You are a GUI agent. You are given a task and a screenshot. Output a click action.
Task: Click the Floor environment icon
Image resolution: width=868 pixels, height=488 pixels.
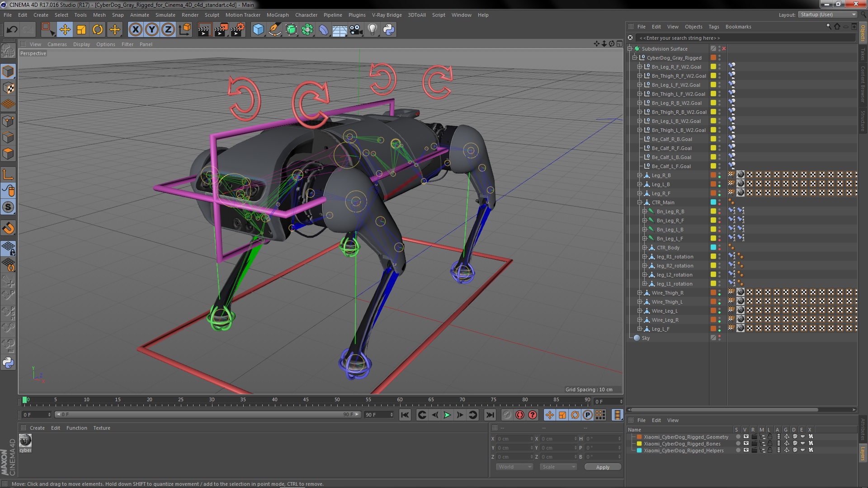[x=340, y=30]
